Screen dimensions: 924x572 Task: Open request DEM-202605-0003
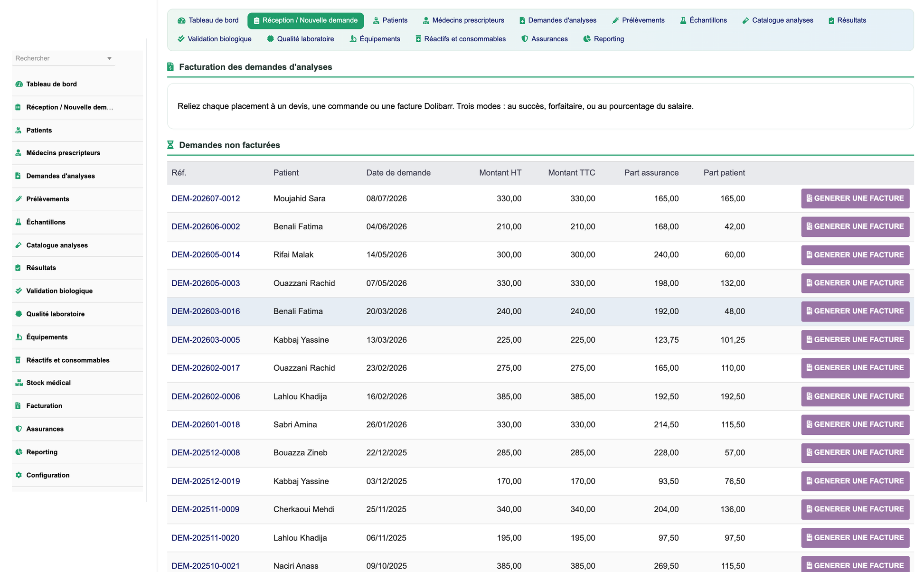[x=206, y=283]
